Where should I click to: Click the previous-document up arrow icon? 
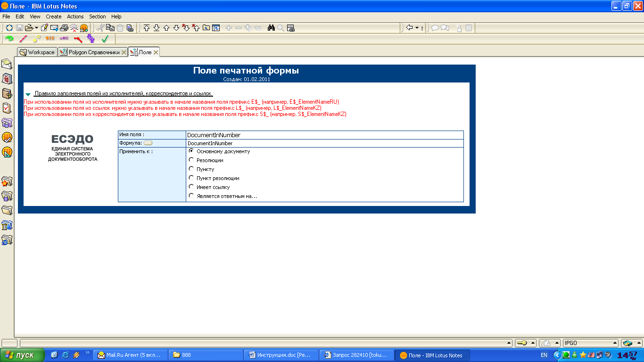[x=166, y=28]
